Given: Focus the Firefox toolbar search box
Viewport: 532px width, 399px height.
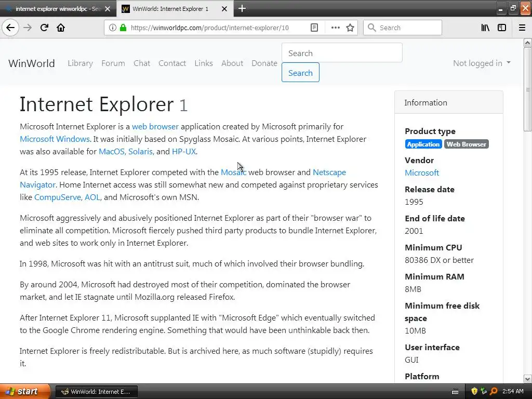Looking at the screenshot, I should coord(403,28).
